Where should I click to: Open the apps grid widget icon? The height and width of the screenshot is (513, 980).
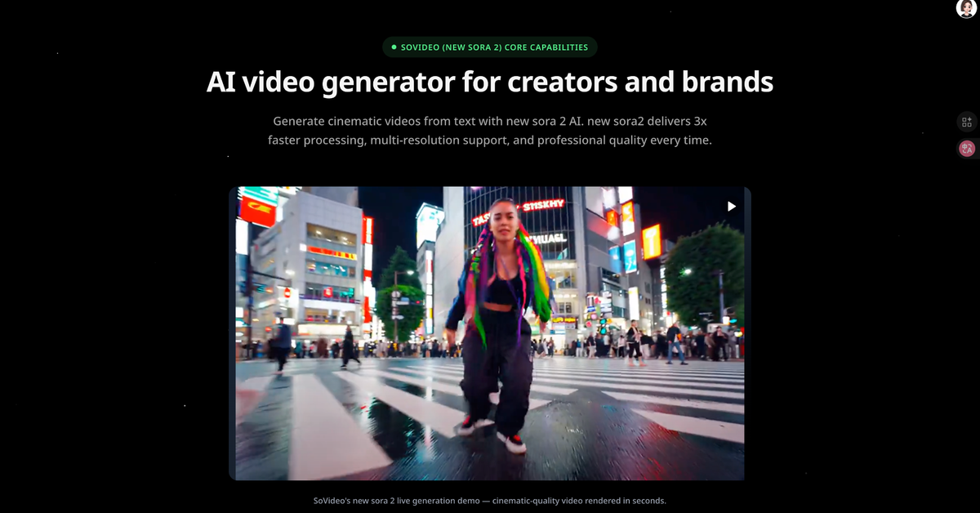click(967, 122)
